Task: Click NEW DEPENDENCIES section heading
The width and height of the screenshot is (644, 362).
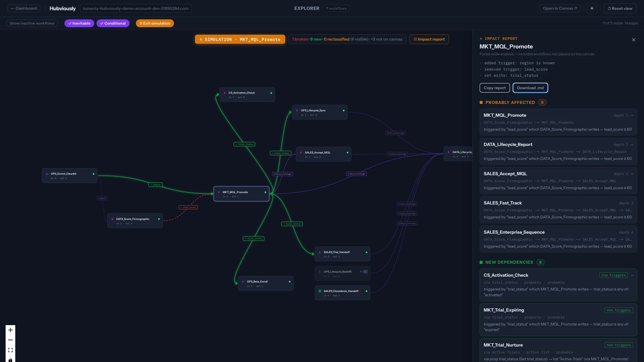Action: click(509, 262)
